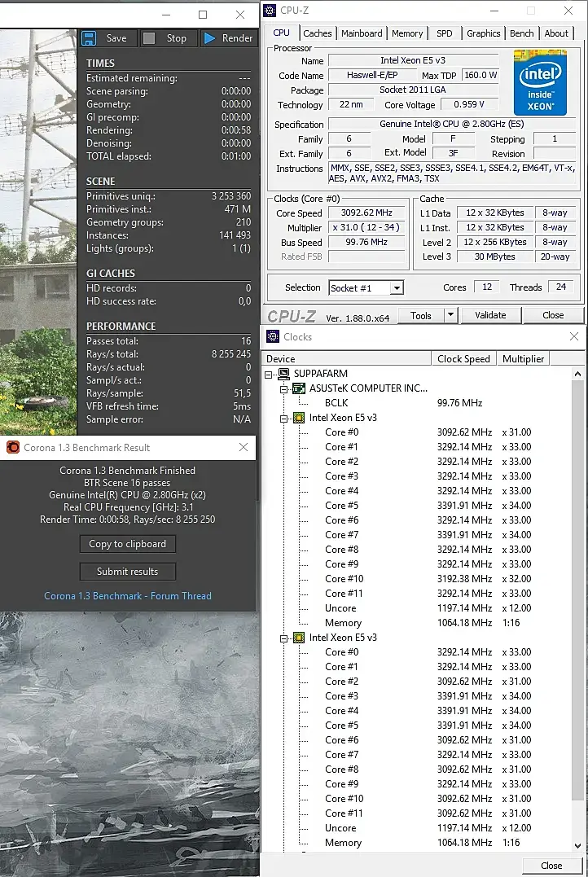Open the Tools dropdown arrow in CPU-Z
Viewport: 588px width, 877px height.
coord(451,315)
